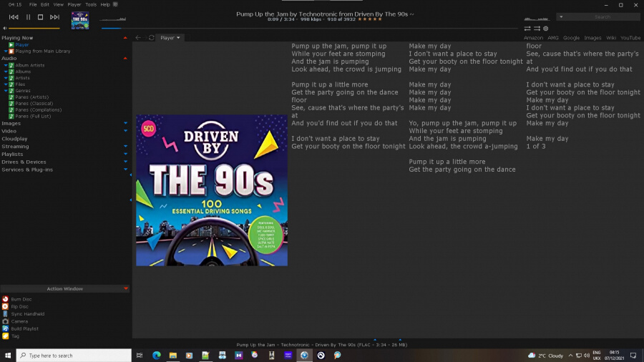Expand the Images section

[125, 123]
